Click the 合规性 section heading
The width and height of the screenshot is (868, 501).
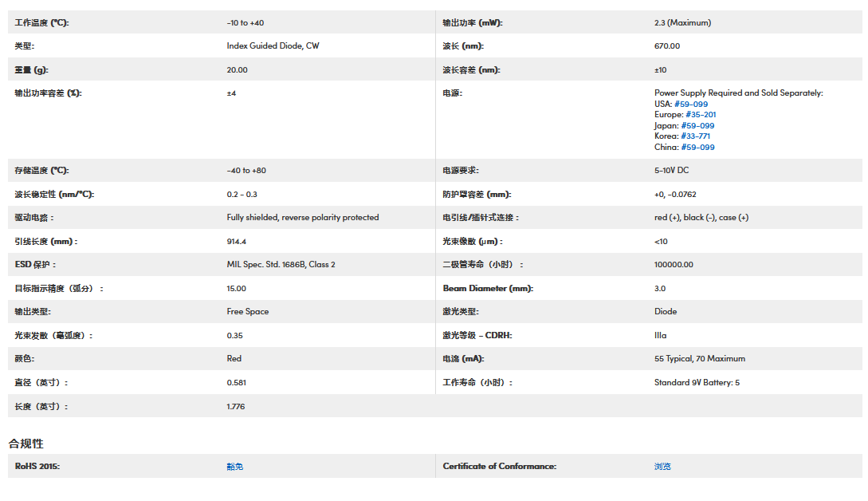[26, 444]
